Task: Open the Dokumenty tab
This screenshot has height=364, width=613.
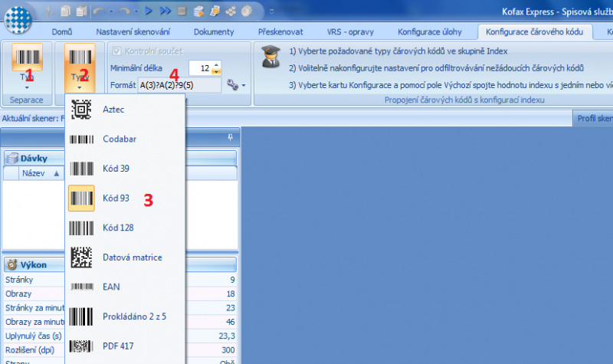Action: point(214,31)
